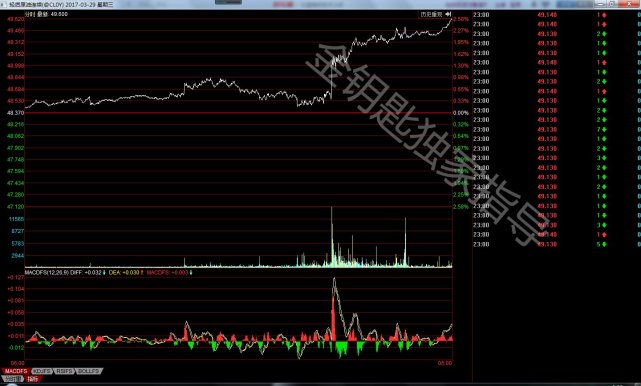Click the chart title with date 2017-03-29
Viewport: 641px width, 386px height.
click(61, 4)
